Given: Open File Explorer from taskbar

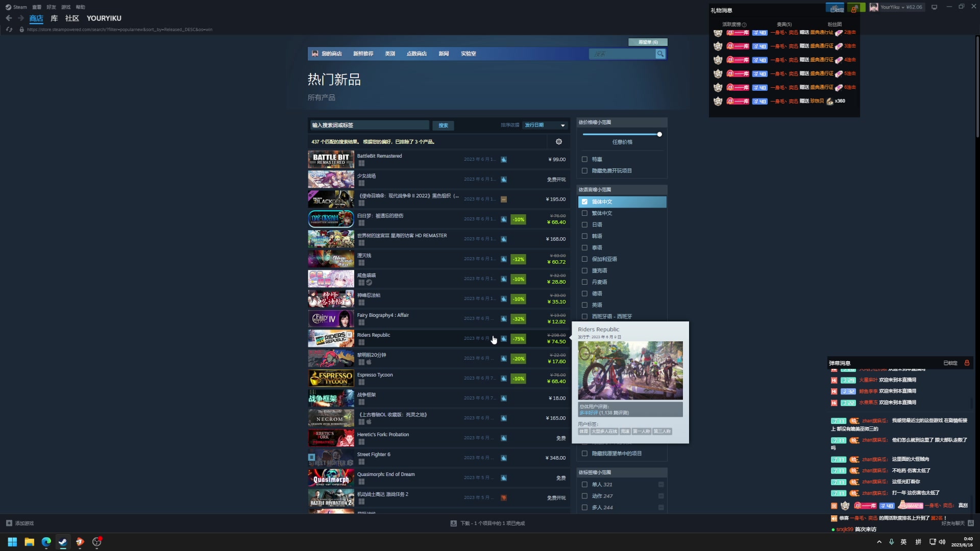Looking at the screenshot, I should [x=29, y=542].
